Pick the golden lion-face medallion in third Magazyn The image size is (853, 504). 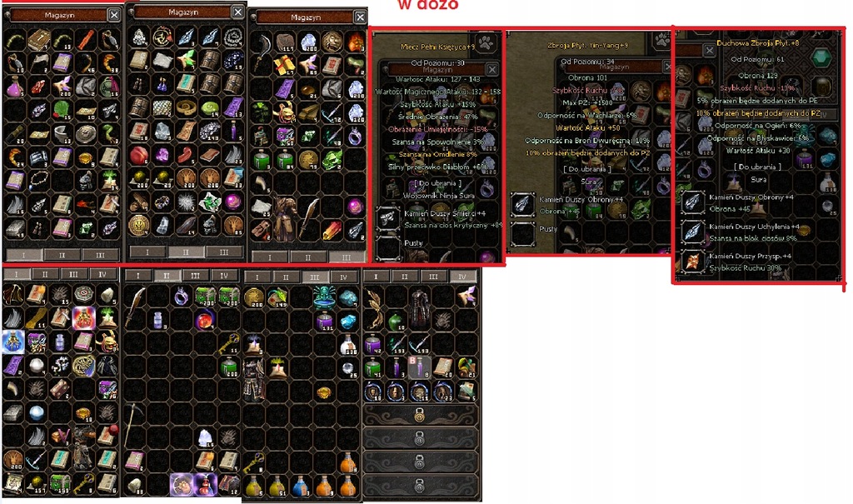(x=332, y=42)
